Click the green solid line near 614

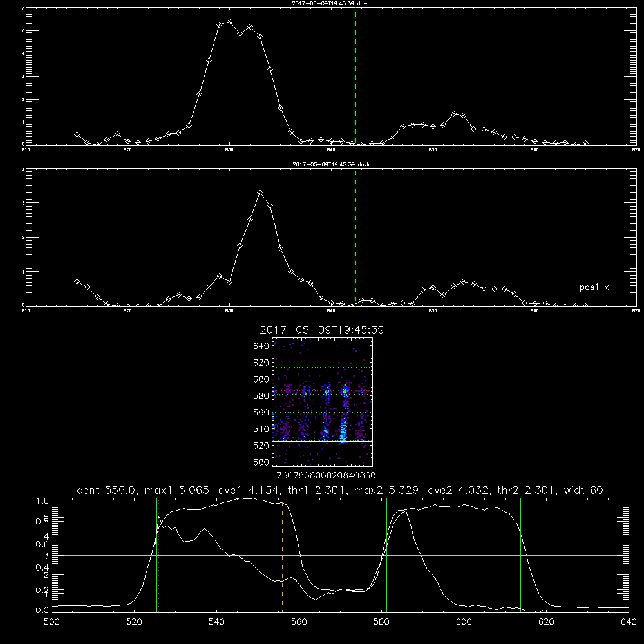click(520, 555)
